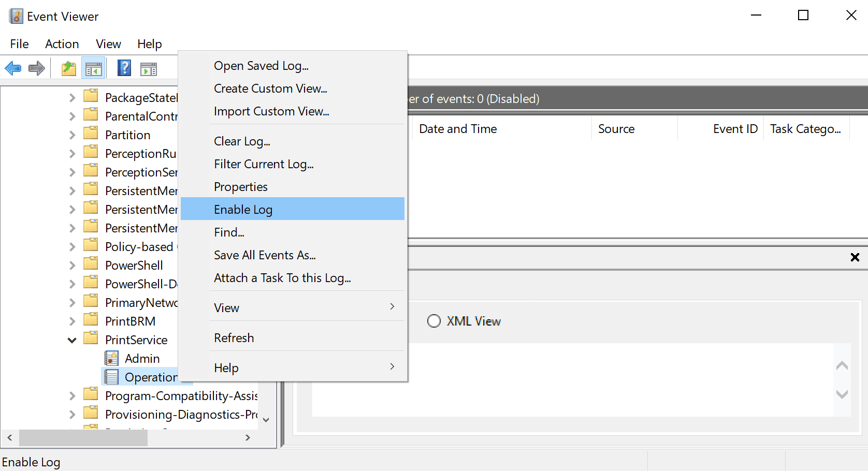Viewport: 868px width, 471px height.
Task: Close the preview pane with X icon
Action: tap(855, 257)
